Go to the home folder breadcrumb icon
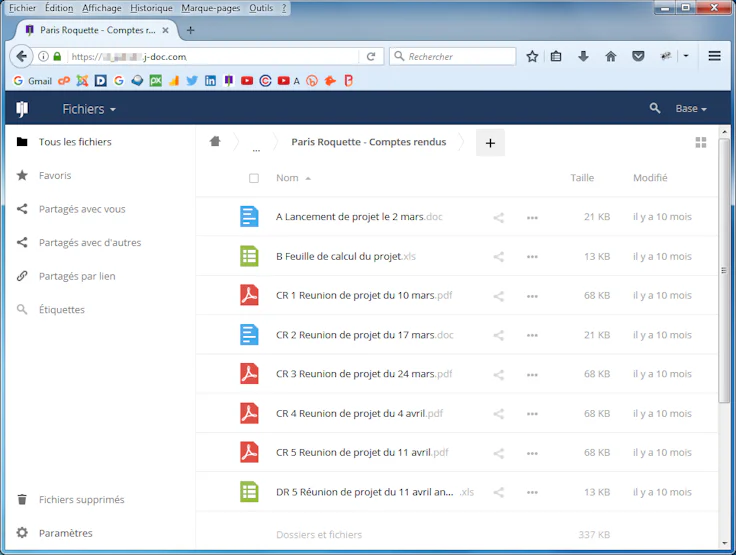The image size is (736, 555). point(215,141)
